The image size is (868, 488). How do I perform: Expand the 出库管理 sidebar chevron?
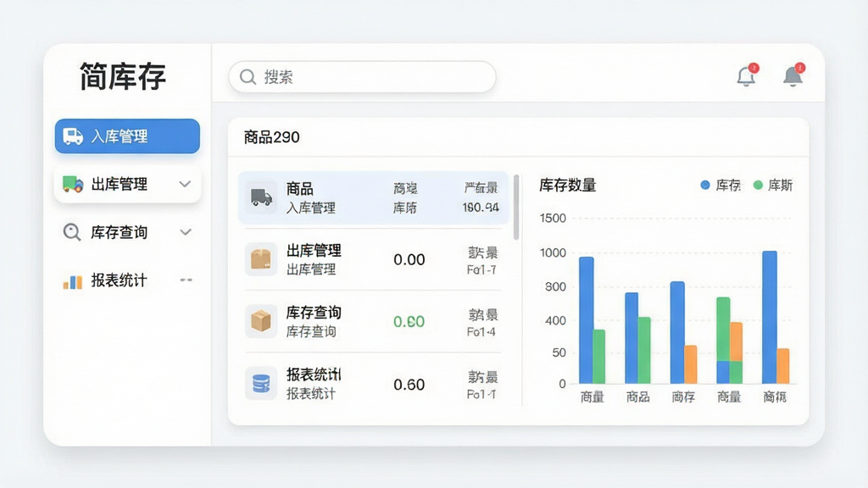click(186, 184)
